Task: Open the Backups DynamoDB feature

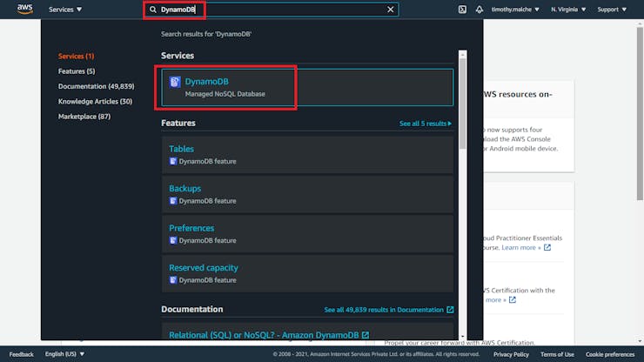Action: click(x=307, y=194)
